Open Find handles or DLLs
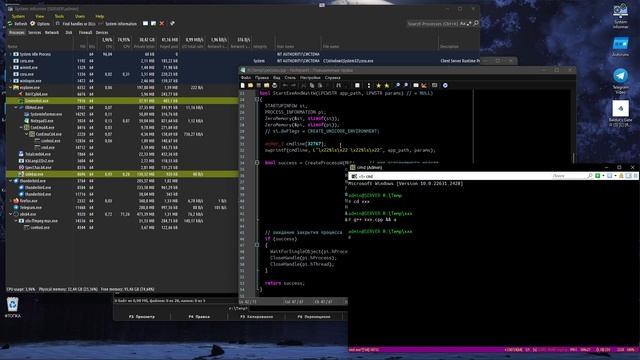Image resolution: width=640 pixels, height=360 pixels. (76, 24)
